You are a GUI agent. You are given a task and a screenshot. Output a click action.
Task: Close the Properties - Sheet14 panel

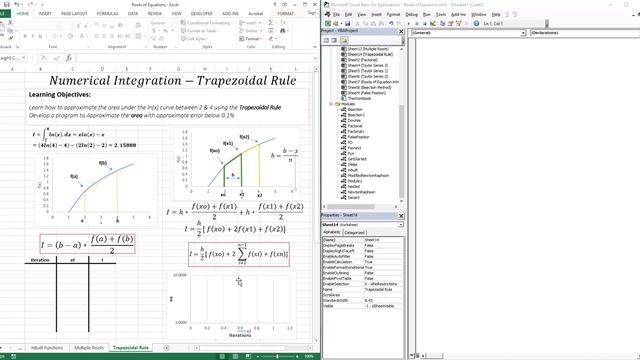coord(401,216)
